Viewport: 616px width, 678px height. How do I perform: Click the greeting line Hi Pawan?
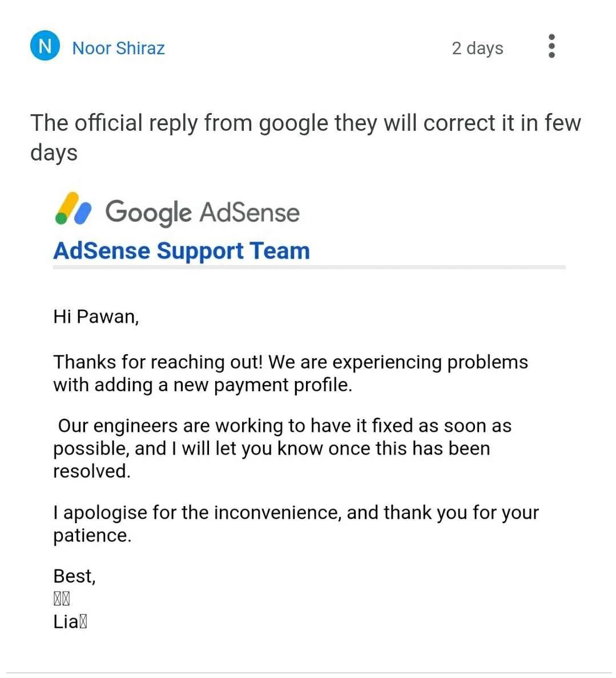coord(96,316)
